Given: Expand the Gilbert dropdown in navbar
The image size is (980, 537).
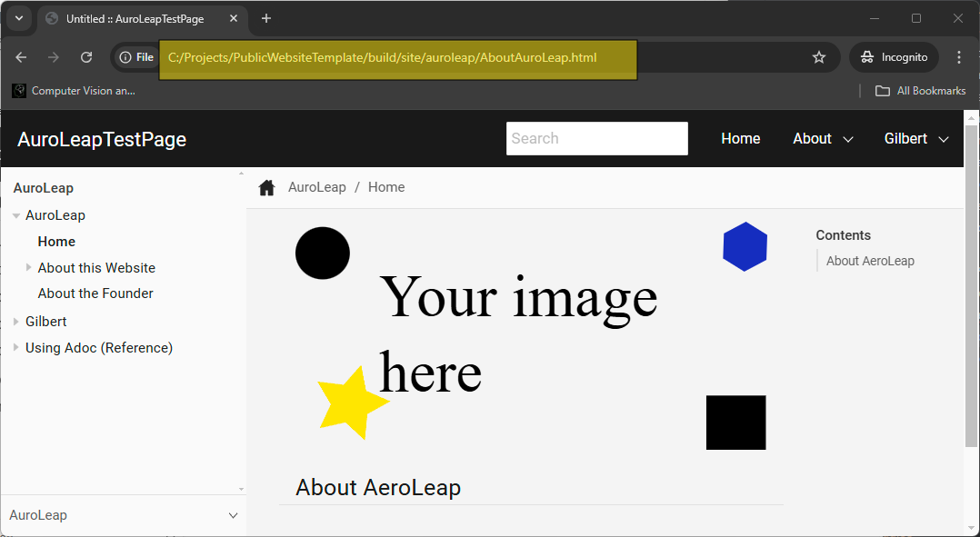Looking at the screenshot, I should click(x=916, y=138).
